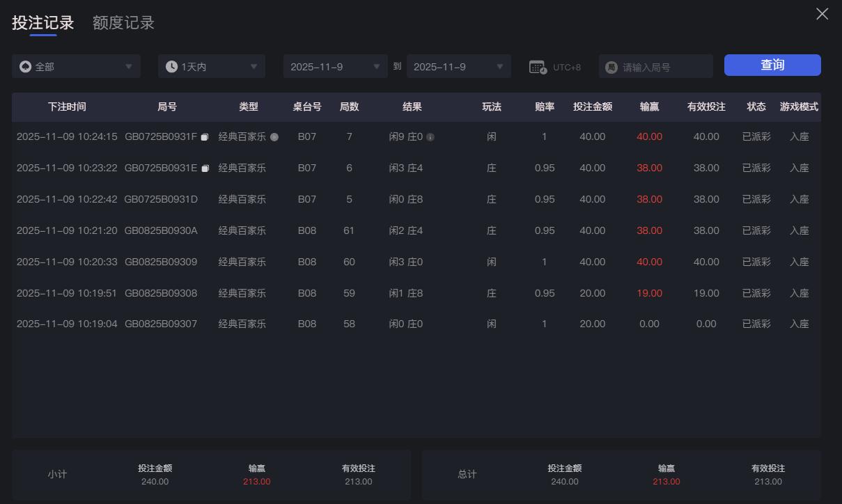Screen dimensions: 842x504
Task: Click the UTC+8 calendar icon
Action: pos(536,66)
